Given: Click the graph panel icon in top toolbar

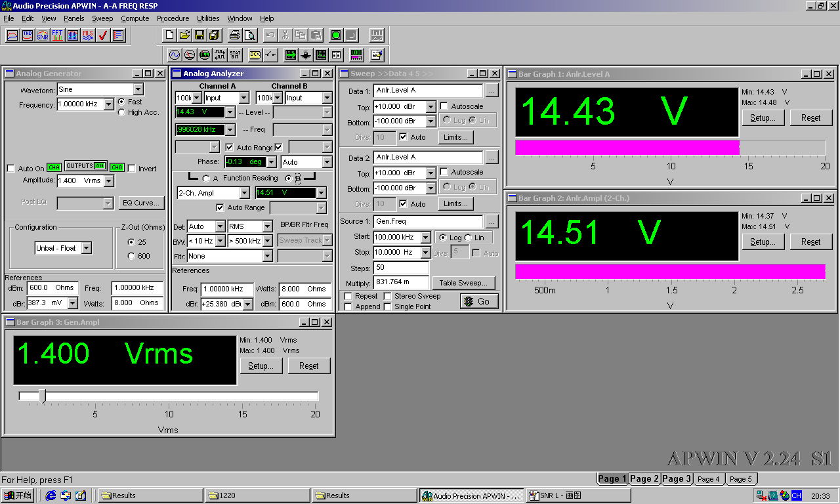Looking at the screenshot, I should pyautogui.click(x=377, y=35).
